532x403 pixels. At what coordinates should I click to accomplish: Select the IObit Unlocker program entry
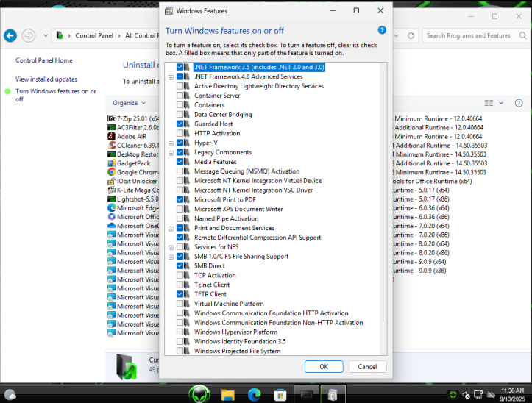[x=133, y=181]
